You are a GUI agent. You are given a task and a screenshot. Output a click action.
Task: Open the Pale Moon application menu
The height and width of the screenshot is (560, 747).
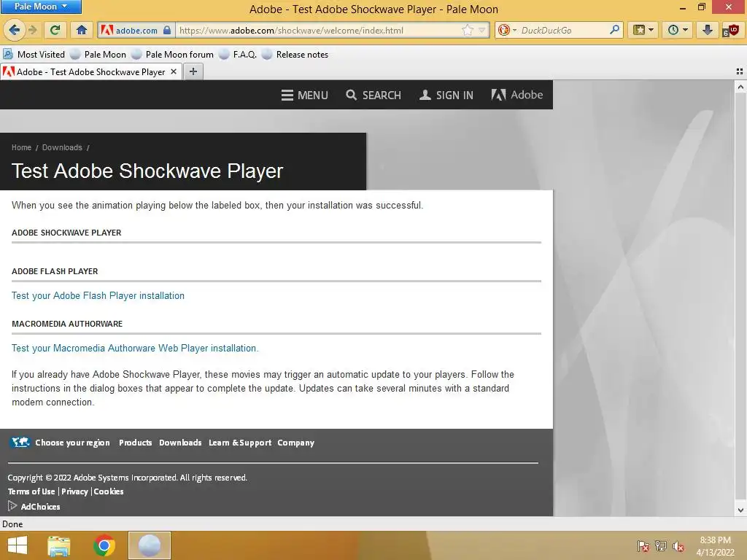tap(41, 7)
